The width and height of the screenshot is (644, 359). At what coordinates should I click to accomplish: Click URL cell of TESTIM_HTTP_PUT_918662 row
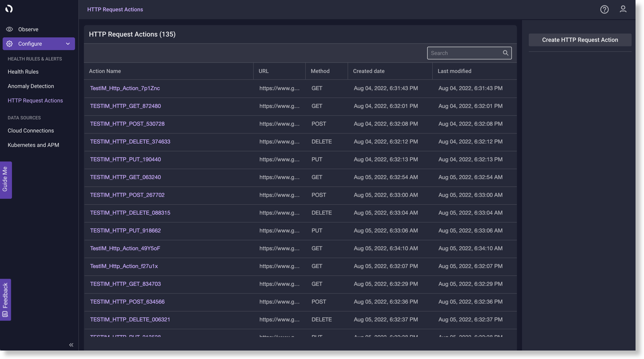click(279, 231)
